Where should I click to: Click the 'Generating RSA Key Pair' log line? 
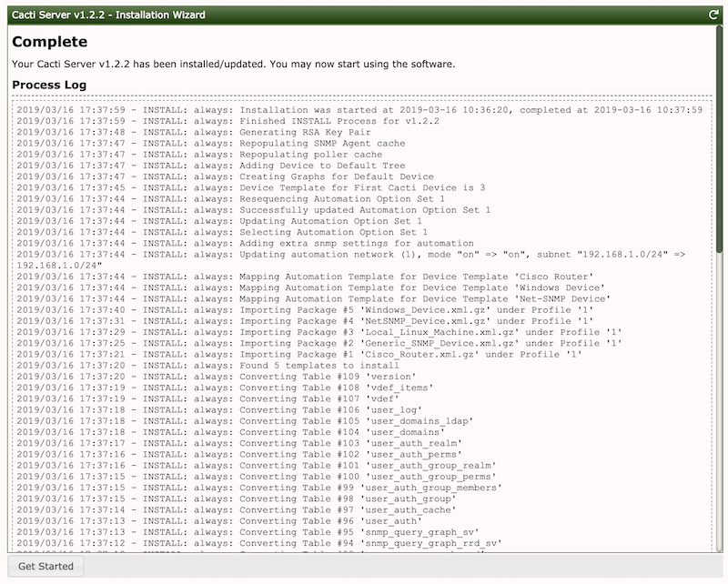(194, 132)
